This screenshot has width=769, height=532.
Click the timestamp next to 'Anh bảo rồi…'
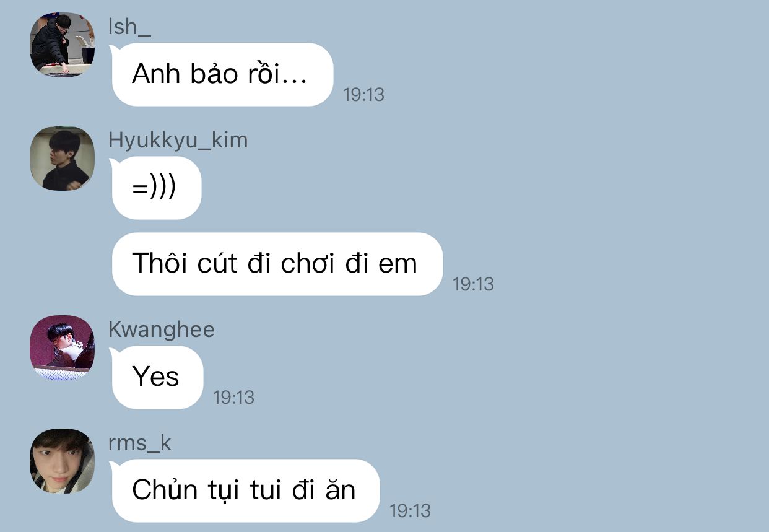[363, 95]
